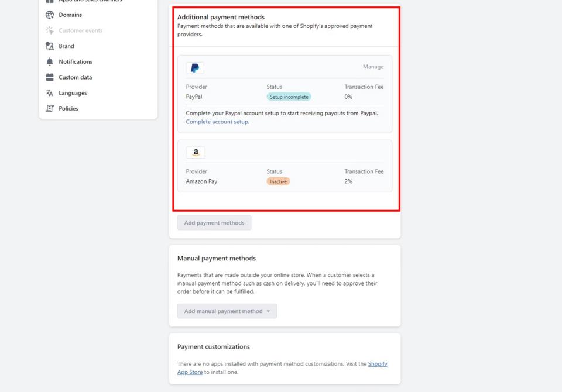Click Add payment methods button

coord(214,223)
